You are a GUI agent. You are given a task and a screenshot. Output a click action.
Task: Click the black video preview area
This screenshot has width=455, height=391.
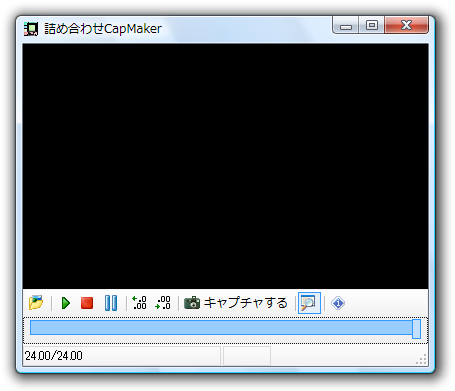pyautogui.click(x=225, y=166)
